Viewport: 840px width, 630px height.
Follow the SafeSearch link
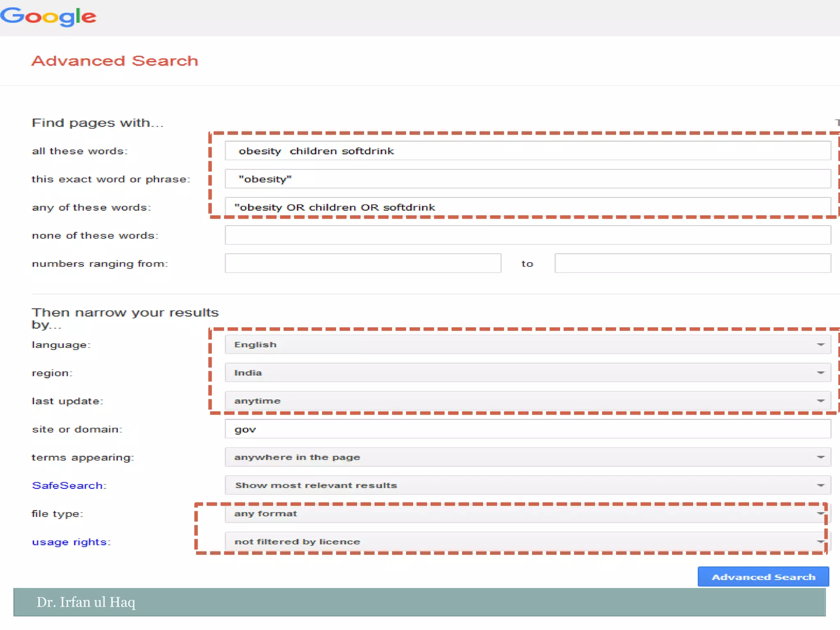(67, 486)
